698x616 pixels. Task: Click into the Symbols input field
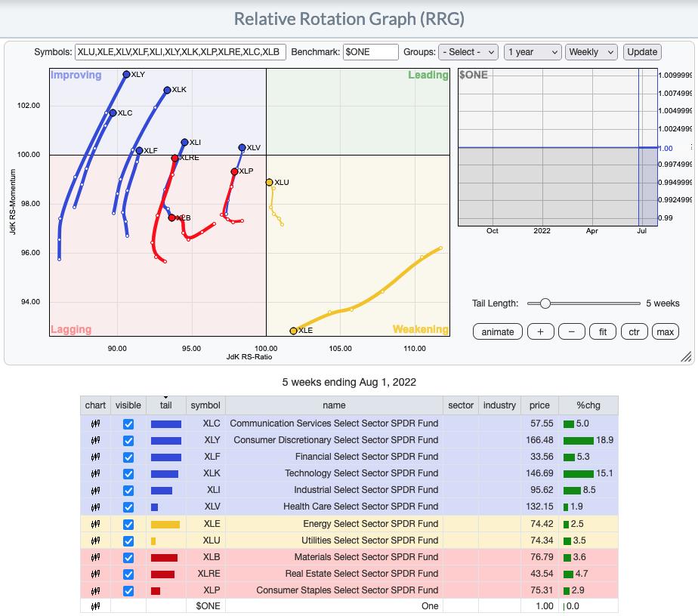point(181,52)
